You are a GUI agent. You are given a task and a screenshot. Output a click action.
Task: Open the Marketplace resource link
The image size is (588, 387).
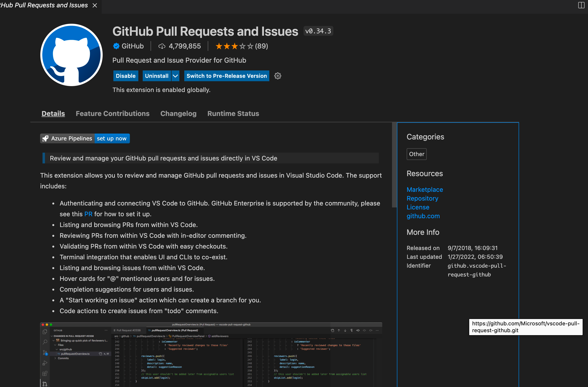[425, 189]
